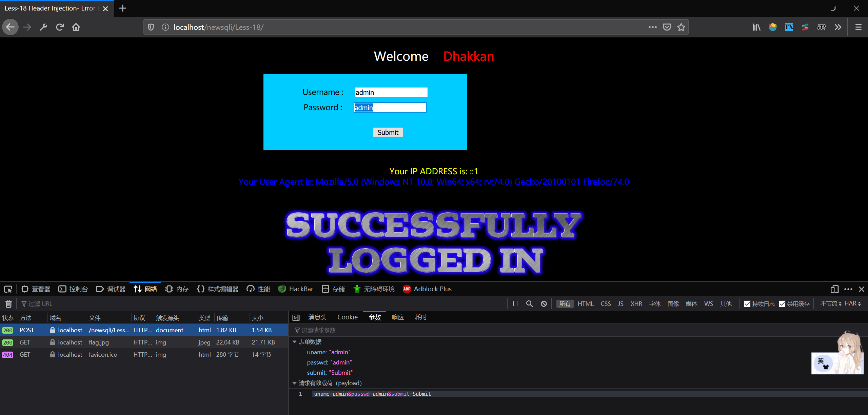Viewport: 868px width, 415px height.
Task: Click the reload page icon
Action: coord(60,27)
